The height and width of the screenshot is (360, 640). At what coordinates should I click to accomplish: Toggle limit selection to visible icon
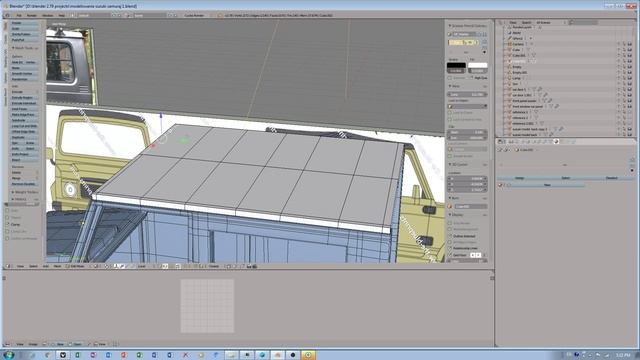[x=178, y=266]
